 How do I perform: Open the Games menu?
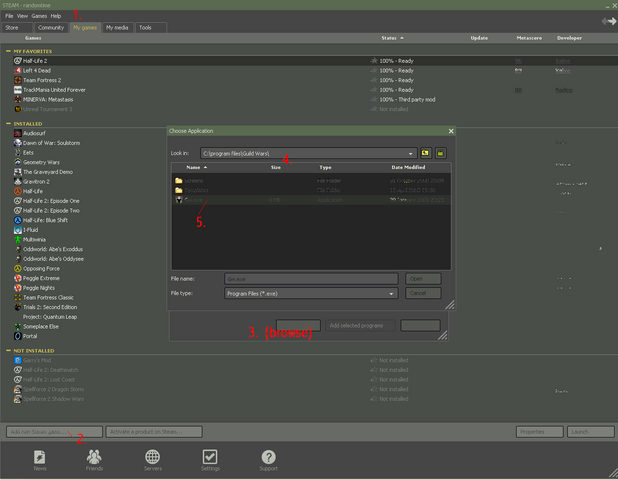pos(39,16)
